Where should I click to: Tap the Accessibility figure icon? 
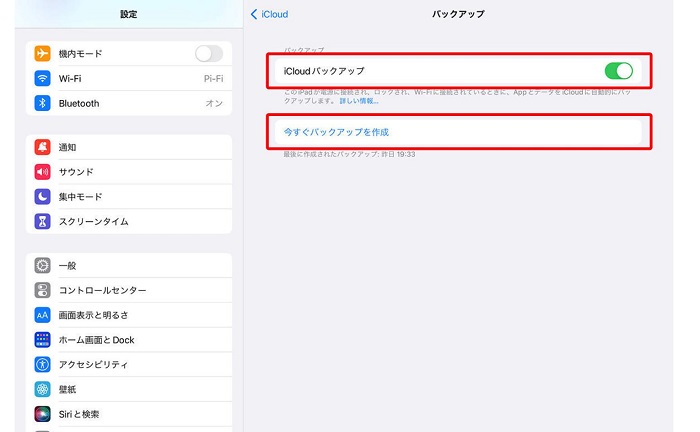click(42, 365)
